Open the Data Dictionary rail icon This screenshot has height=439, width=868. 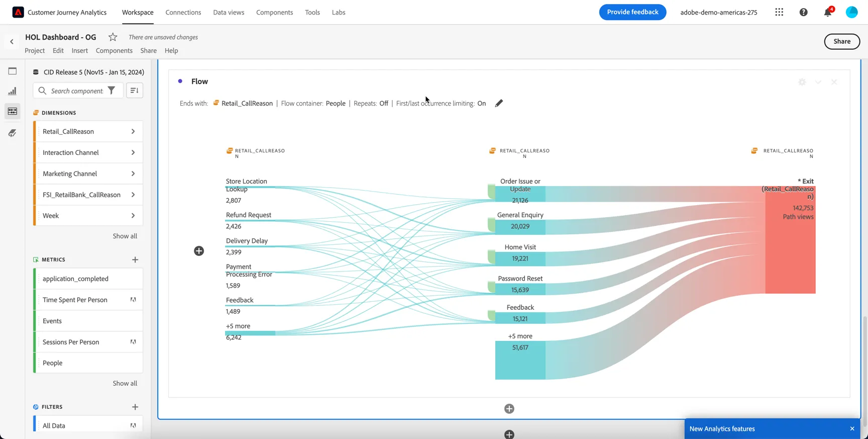(x=13, y=133)
